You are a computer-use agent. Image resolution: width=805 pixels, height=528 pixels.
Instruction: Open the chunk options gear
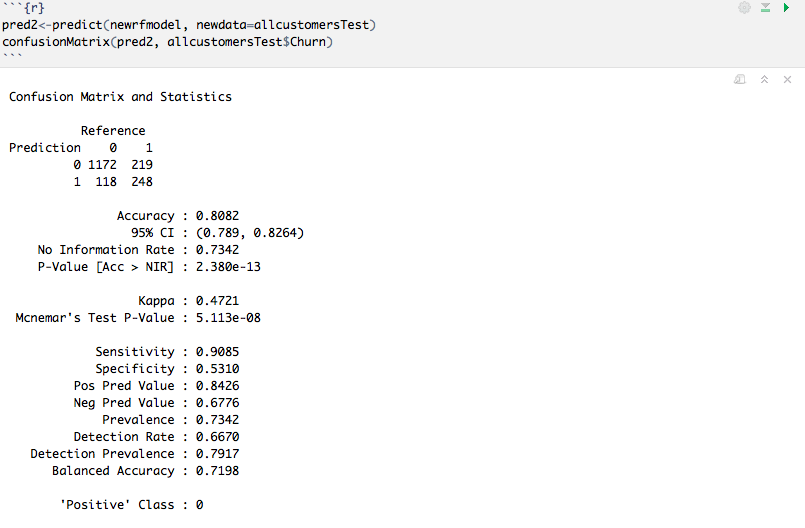coord(744,8)
